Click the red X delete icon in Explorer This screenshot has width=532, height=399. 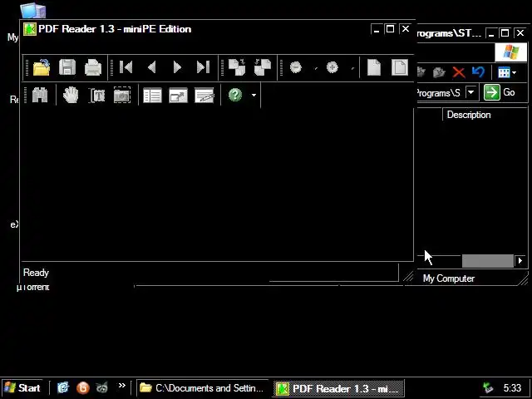458,72
